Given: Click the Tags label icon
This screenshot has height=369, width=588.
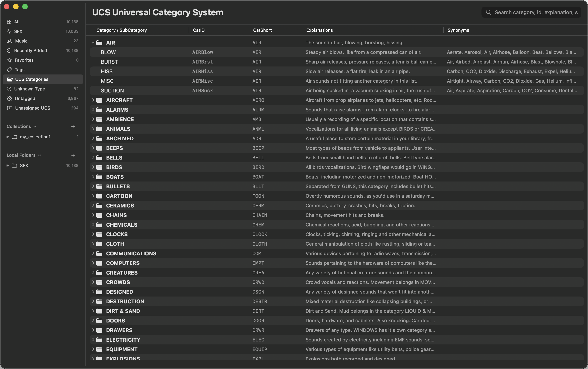Looking at the screenshot, I should (x=10, y=70).
